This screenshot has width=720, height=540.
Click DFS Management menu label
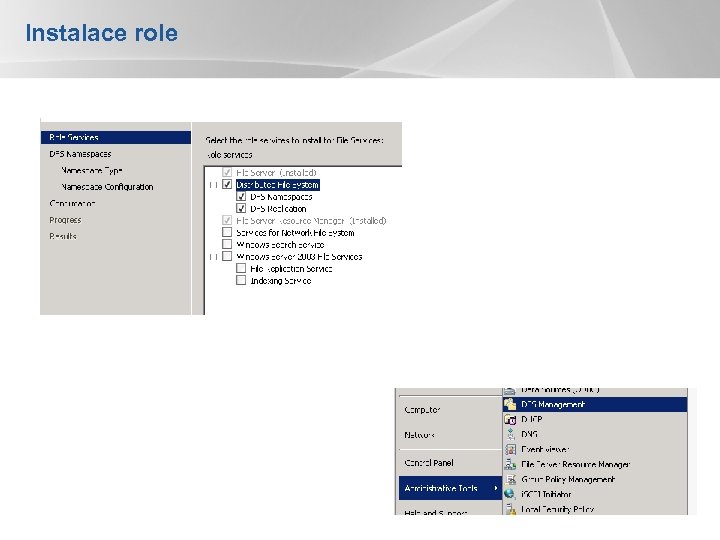(553, 405)
